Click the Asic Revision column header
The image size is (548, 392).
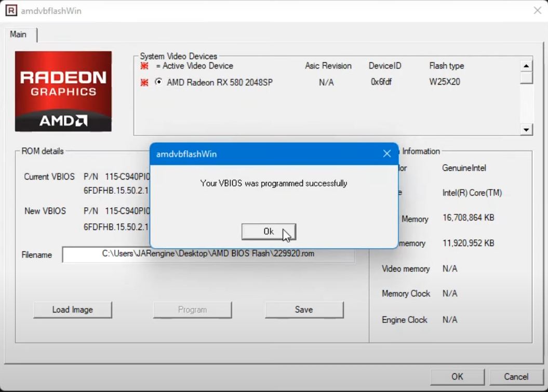[x=328, y=66]
